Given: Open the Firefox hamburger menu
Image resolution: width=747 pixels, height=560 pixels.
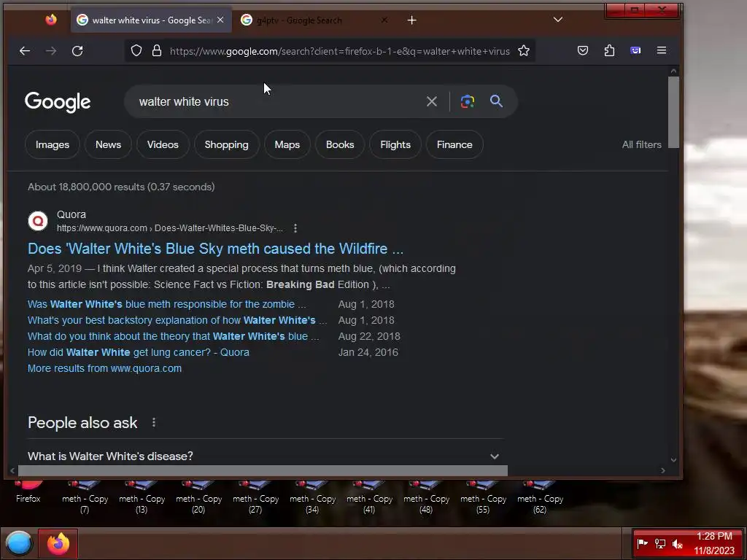Looking at the screenshot, I should click(x=661, y=50).
